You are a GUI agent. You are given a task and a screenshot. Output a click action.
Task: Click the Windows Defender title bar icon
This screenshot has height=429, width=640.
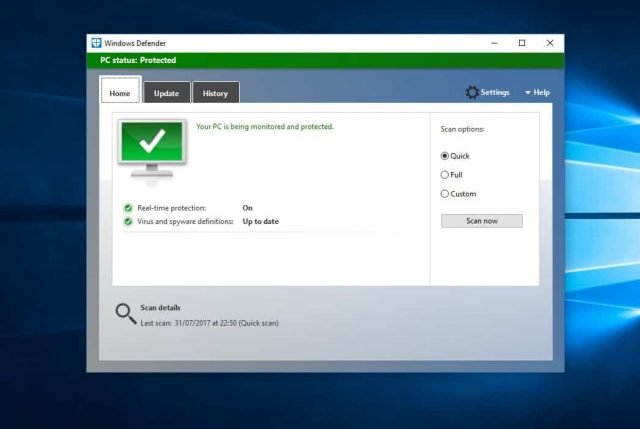pyautogui.click(x=96, y=43)
